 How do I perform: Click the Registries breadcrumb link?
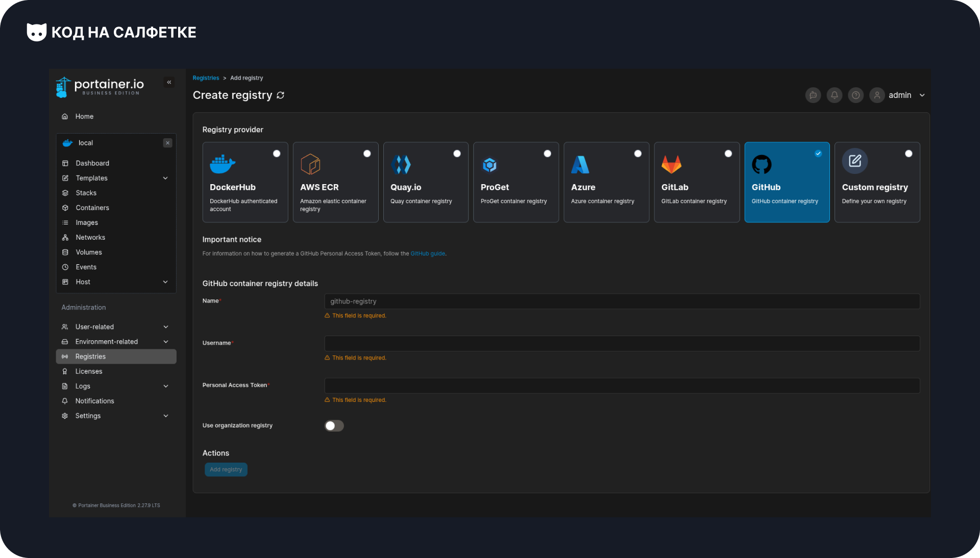point(206,78)
